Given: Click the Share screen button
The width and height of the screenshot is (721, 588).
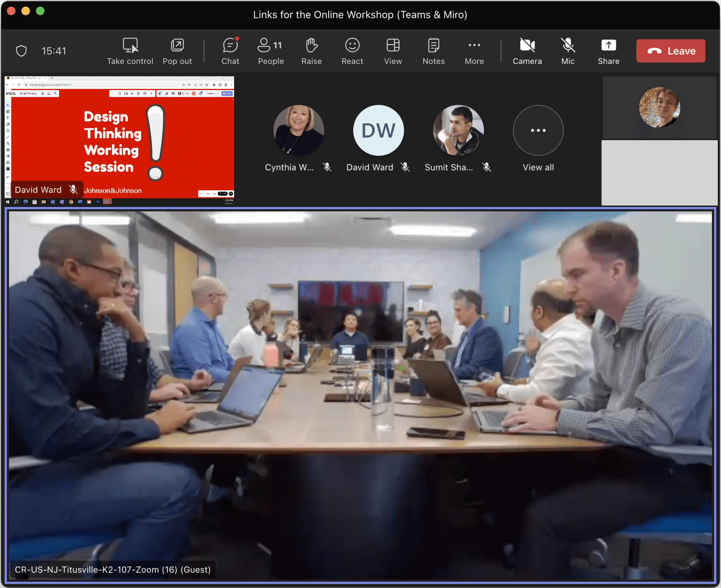Looking at the screenshot, I should click(x=608, y=51).
